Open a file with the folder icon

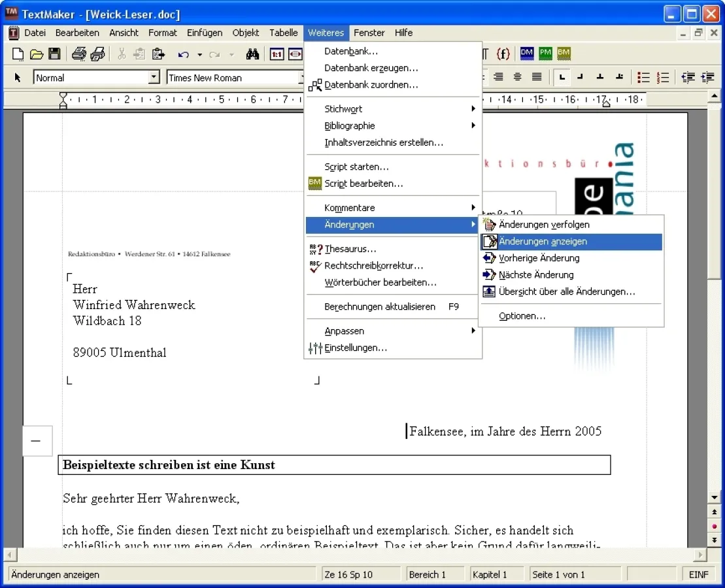click(x=37, y=54)
